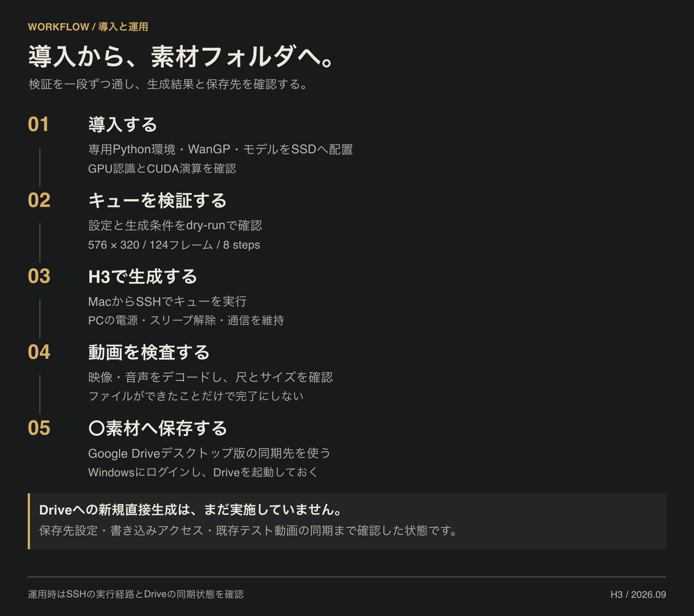Click the heading '動画を検査する'
Image resolution: width=694 pixels, height=616 pixels.
point(149,352)
